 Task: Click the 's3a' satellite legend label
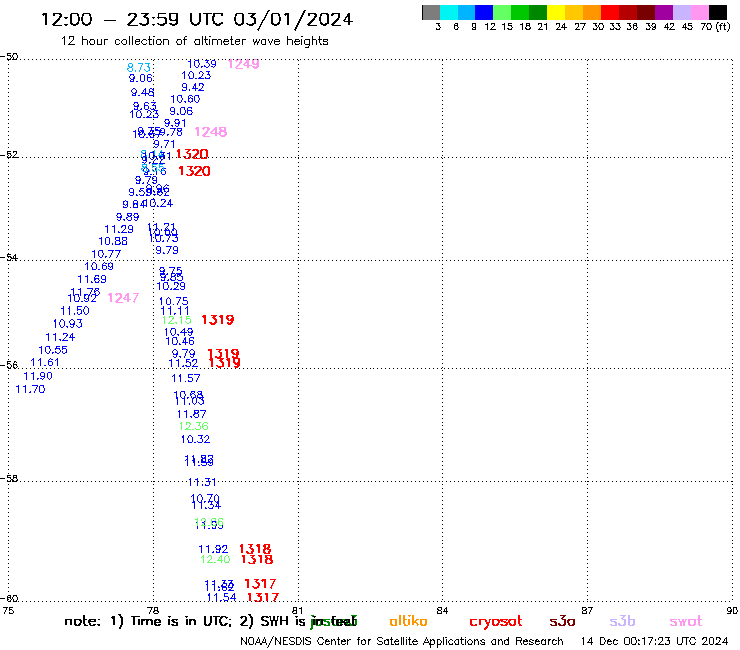tap(562, 622)
